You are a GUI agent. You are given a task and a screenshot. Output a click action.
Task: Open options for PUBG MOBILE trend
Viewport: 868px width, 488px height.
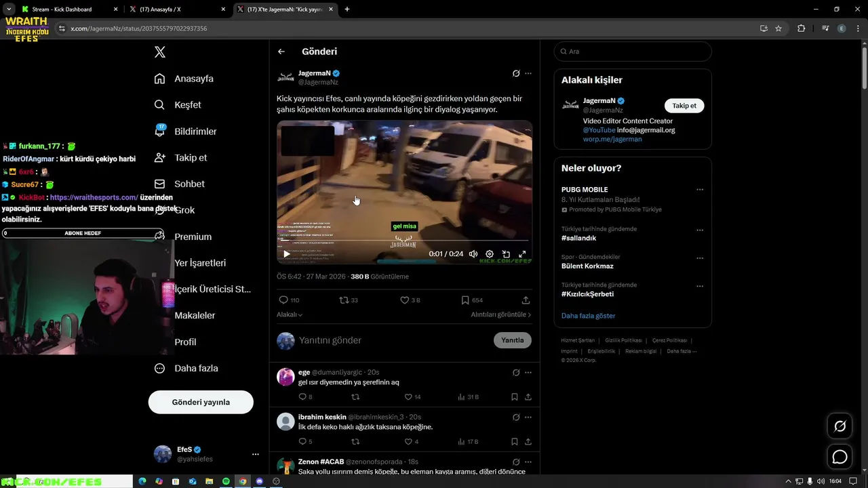(700, 190)
